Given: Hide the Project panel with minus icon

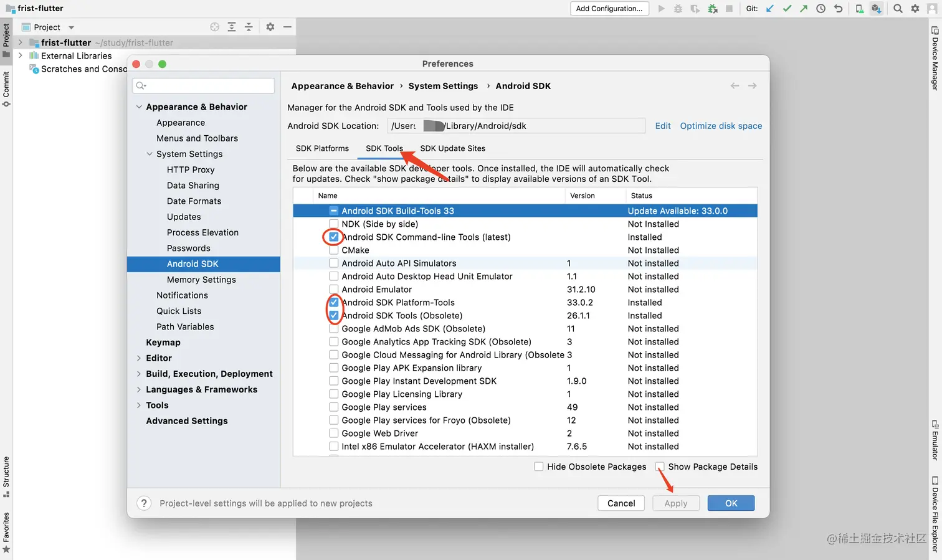Looking at the screenshot, I should pos(287,27).
